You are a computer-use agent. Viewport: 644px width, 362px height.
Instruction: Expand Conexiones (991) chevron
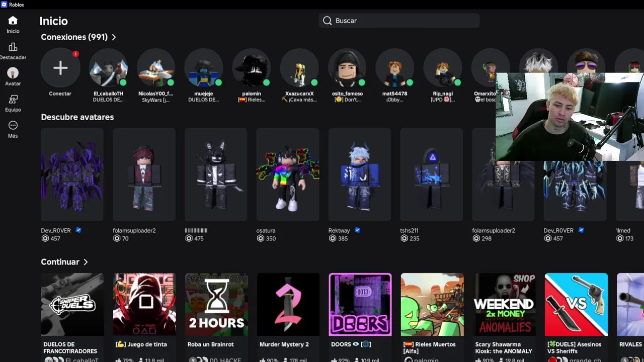pyautogui.click(x=114, y=37)
